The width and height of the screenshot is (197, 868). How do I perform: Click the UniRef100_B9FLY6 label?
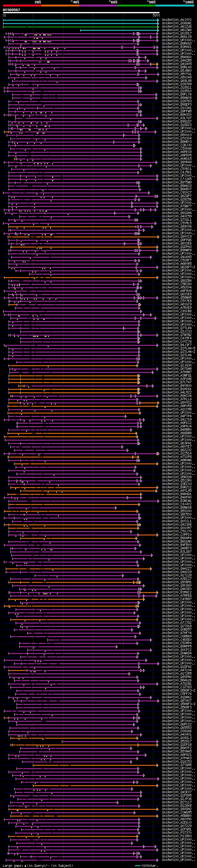pyautogui.click(x=177, y=94)
